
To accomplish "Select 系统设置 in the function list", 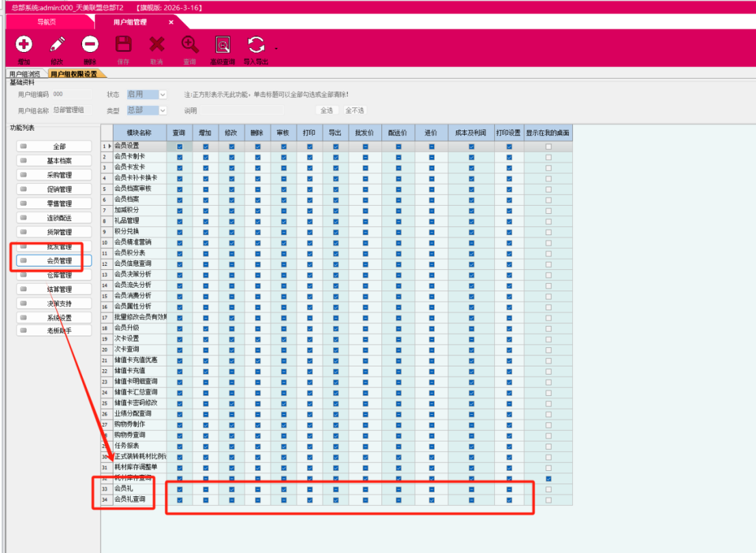I will (59, 317).
